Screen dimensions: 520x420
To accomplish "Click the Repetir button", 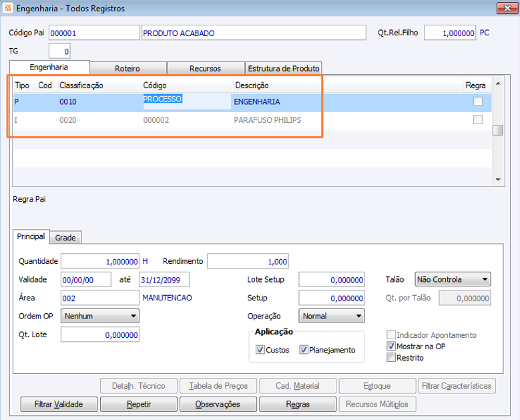I will click(139, 404).
